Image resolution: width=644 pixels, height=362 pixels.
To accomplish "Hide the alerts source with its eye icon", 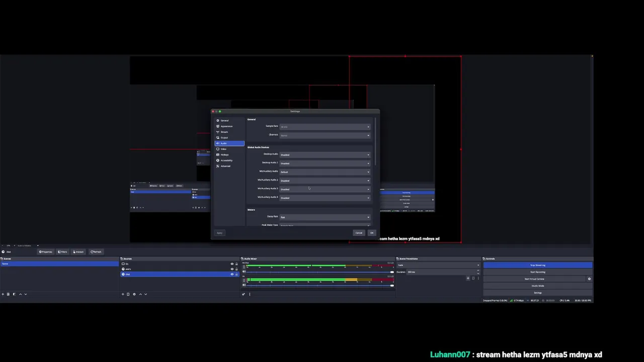I will coord(232,269).
